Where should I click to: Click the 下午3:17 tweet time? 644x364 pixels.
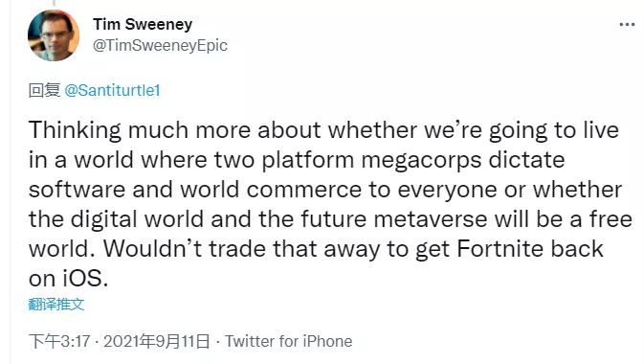click(59, 341)
